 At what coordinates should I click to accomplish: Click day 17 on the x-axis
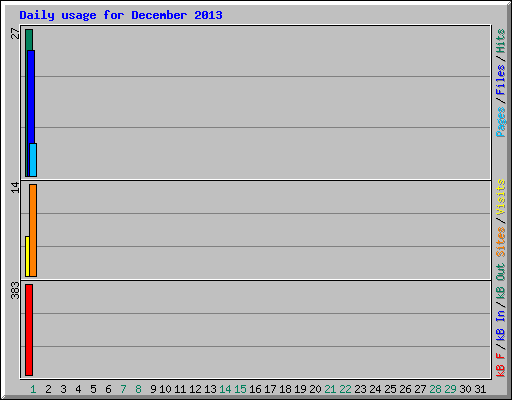[270, 389]
